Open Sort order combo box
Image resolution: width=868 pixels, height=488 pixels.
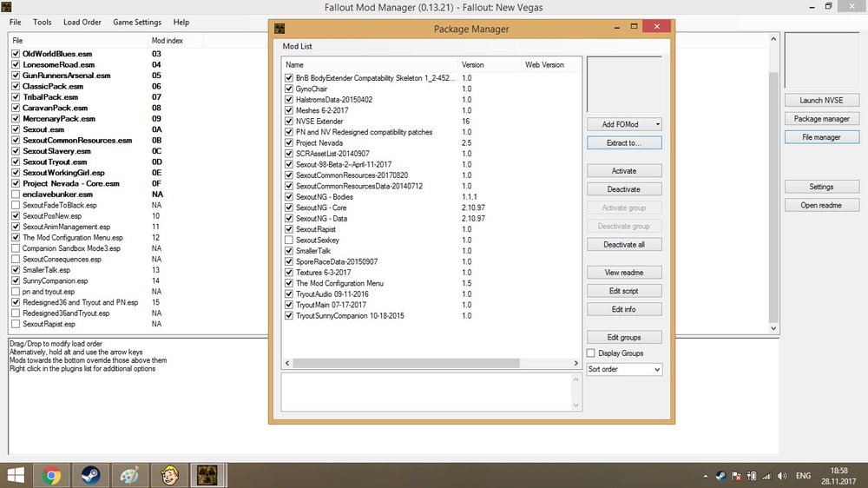tap(624, 369)
